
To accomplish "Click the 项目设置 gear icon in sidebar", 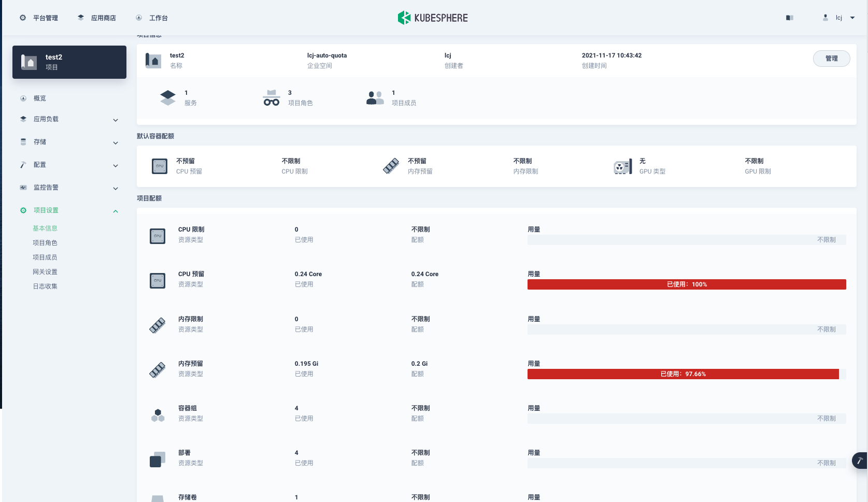I will pos(23,210).
